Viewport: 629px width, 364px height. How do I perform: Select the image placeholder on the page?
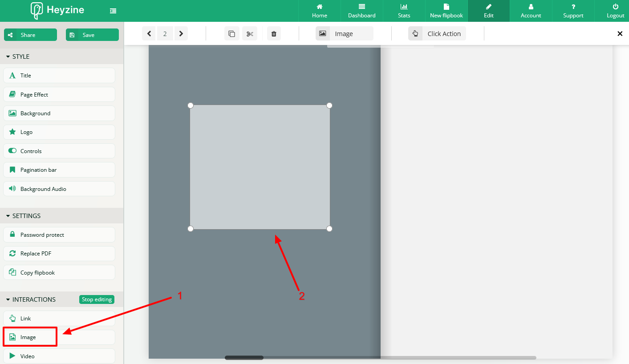coord(260,167)
